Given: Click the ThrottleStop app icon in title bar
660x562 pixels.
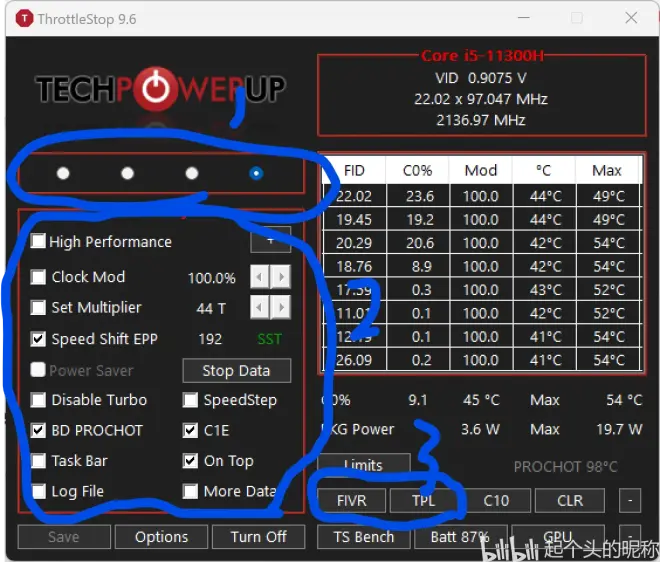Looking at the screenshot, I should coord(24,19).
